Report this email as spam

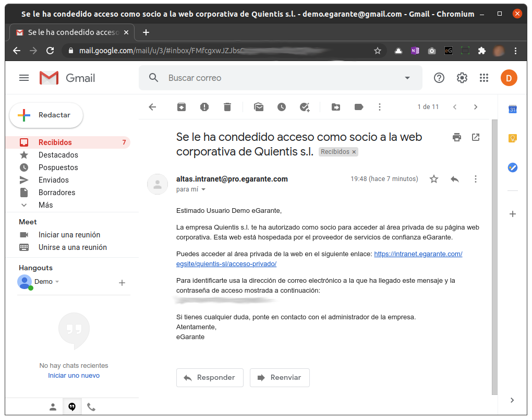pos(204,107)
